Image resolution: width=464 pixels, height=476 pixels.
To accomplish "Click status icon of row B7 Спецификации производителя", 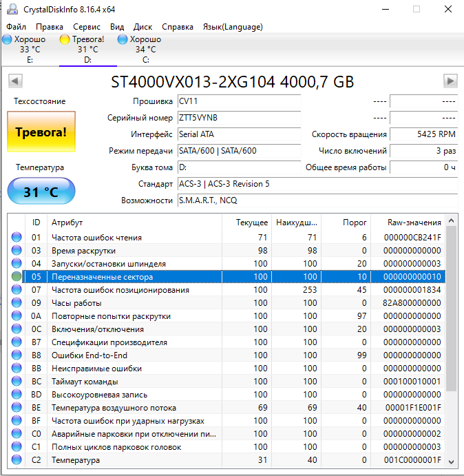I will pyautogui.click(x=17, y=342).
